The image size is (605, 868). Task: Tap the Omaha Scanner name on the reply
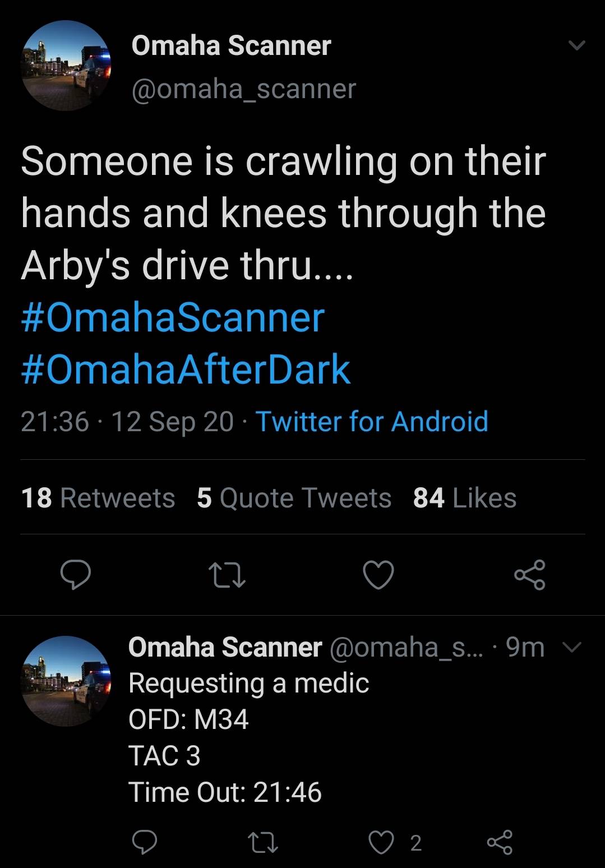[x=225, y=648]
